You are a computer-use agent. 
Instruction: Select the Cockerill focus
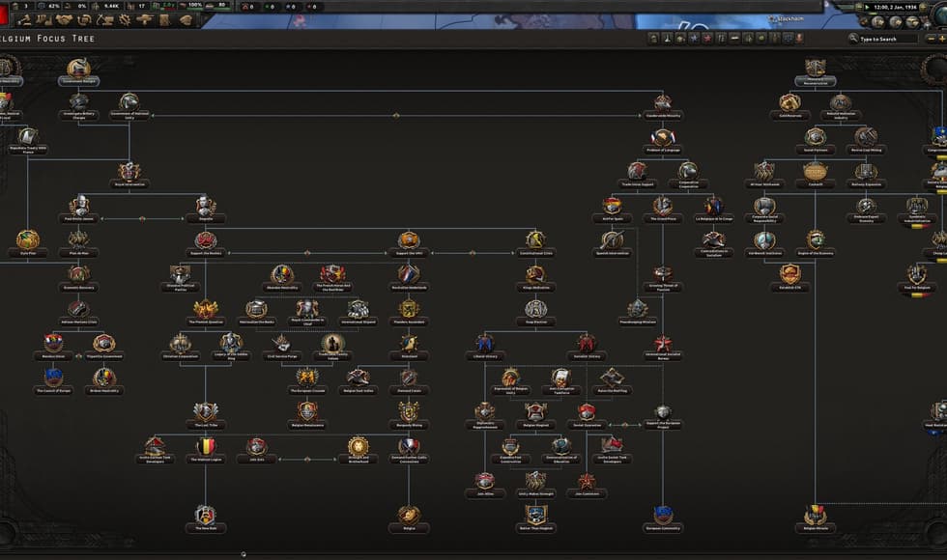pos(816,175)
